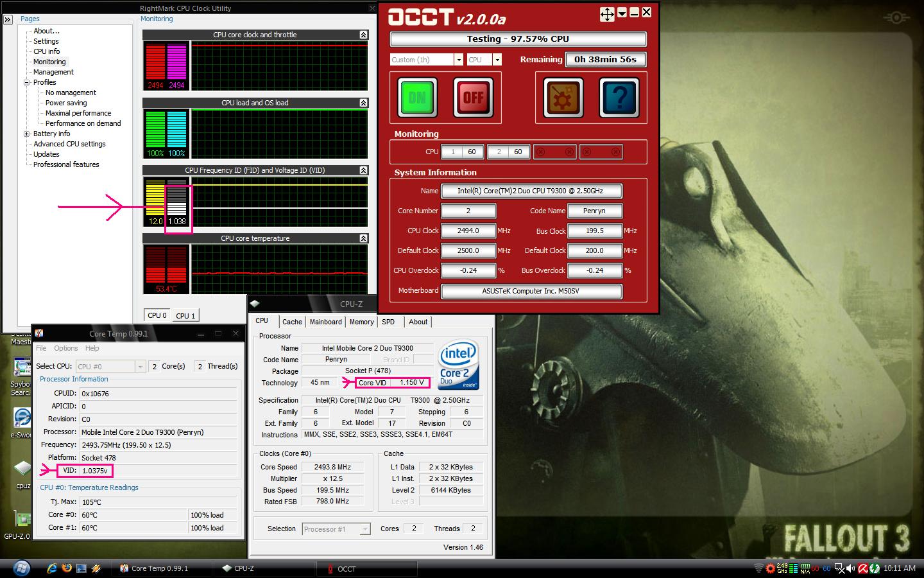Viewport: 924px width, 578px height.
Task: Switch to CPU-Z Memory tab
Action: (x=362, y=322)
